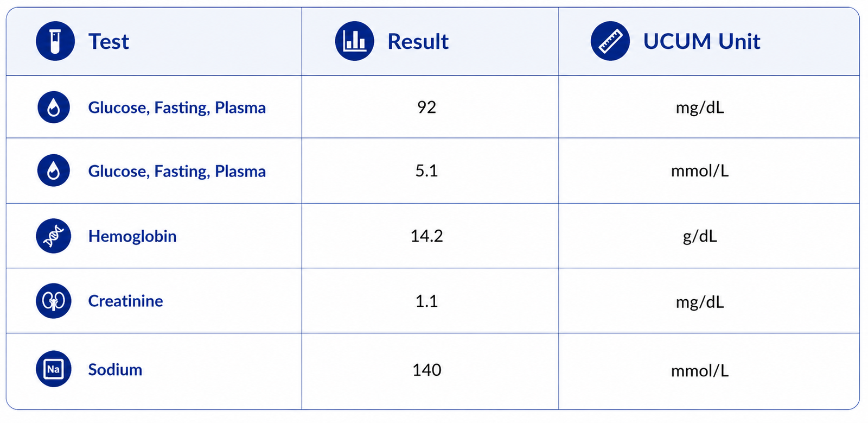Click the creatinine result value 1.1
The image size is (868, 423).
[426, 301]
